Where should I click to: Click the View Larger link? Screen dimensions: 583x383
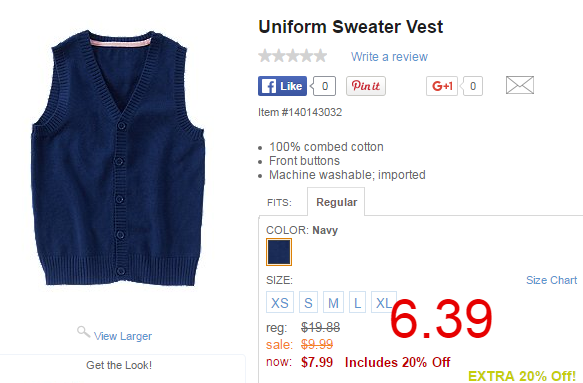123,336
